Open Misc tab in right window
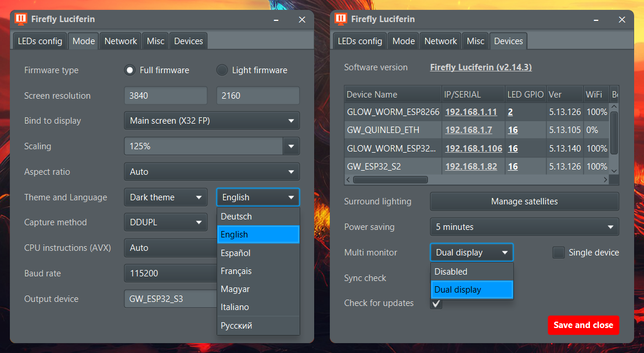 point(475,41)
